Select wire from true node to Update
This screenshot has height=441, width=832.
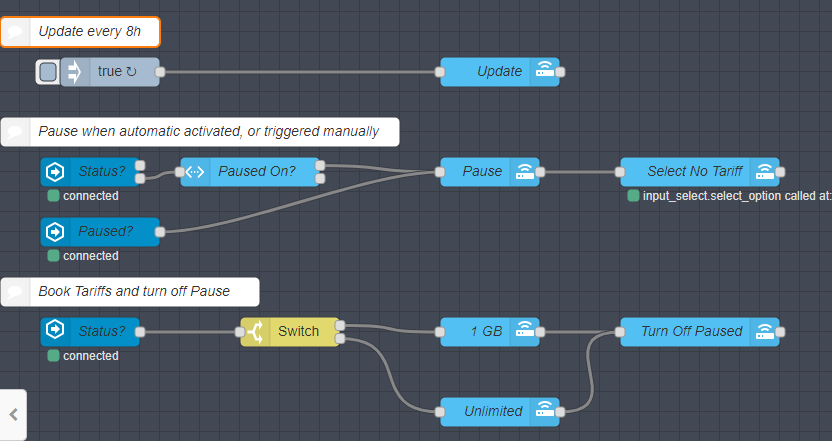tap(300, 72)
